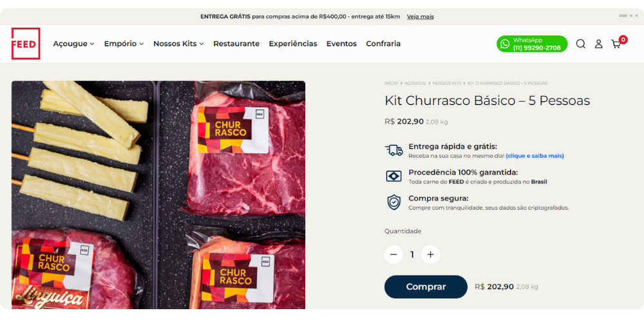Click the delivery truck icon

coord(394,150)
